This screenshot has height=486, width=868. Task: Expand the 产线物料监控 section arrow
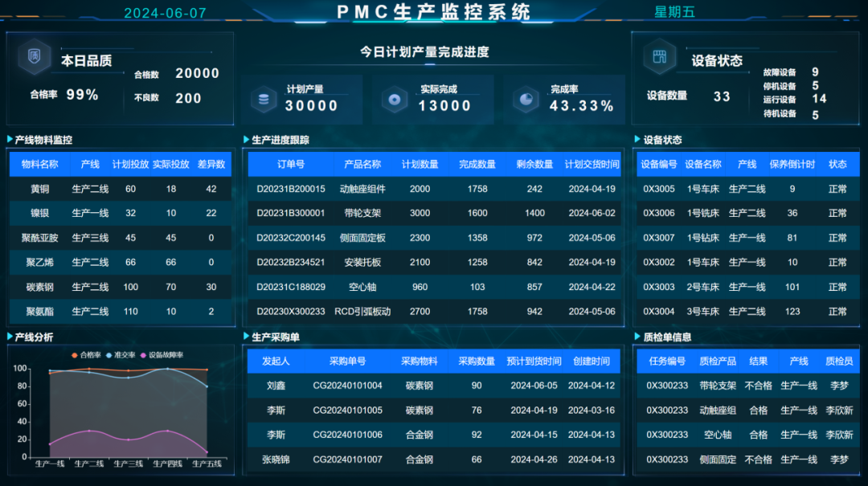tap(10, 140)
